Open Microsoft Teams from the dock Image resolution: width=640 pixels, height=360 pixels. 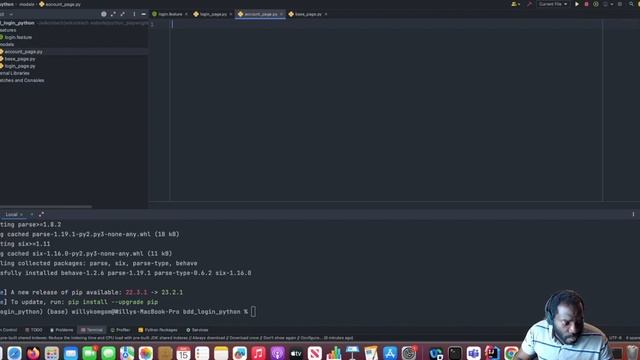pyautogui.click(x=473, y=353)
